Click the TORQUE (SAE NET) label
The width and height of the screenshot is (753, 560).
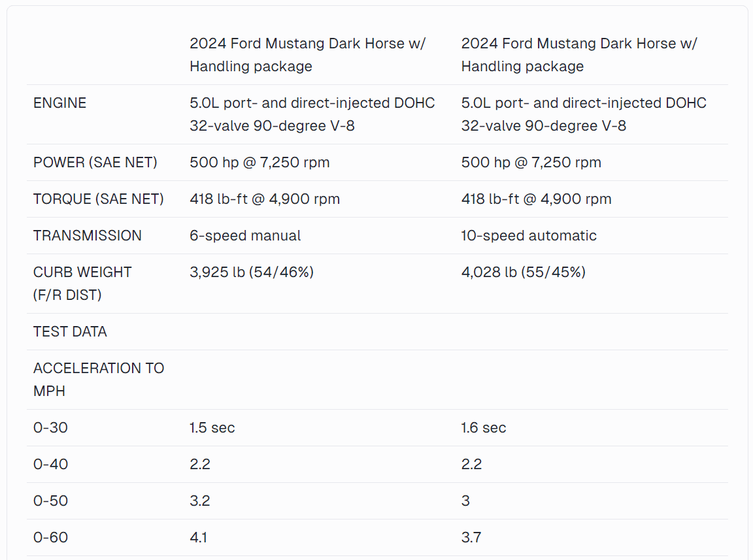pos(99,199)
